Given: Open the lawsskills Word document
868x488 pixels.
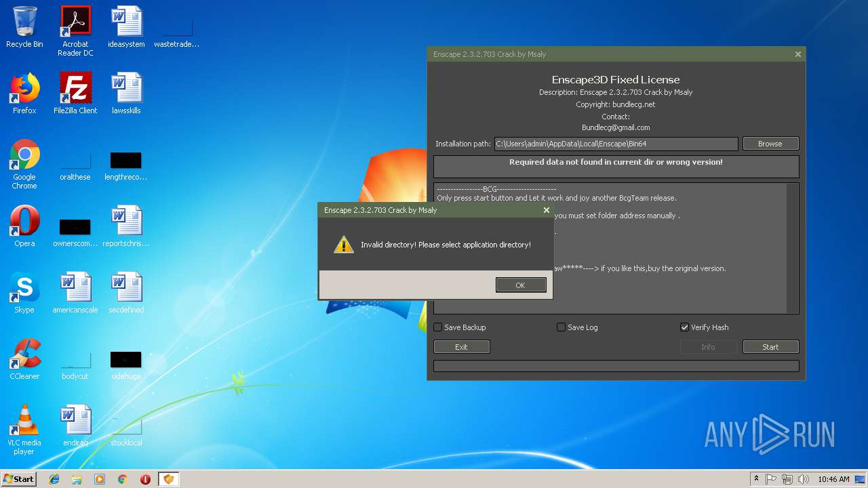Looking at the screenshot, I should [x=126, y=94].
